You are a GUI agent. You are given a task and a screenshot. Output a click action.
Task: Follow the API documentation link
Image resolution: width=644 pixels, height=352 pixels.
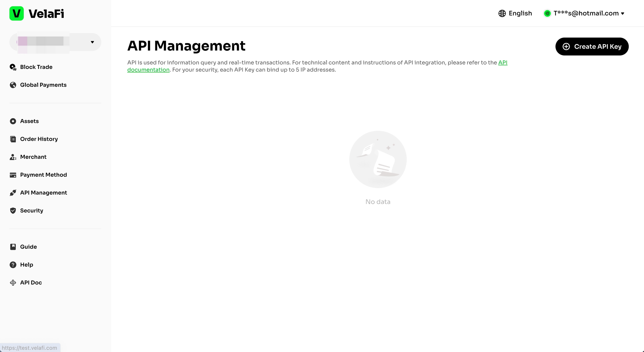[x=148, y=70]
